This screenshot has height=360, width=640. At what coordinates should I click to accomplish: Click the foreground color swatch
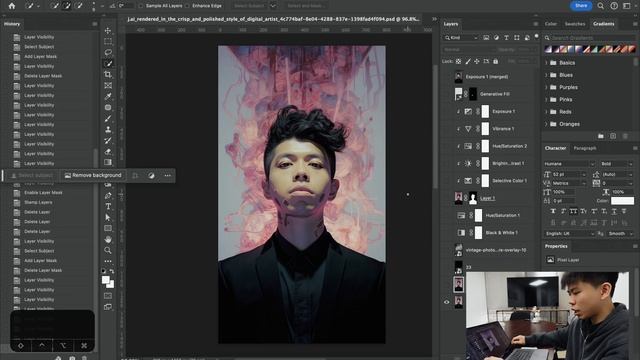coord(106,280)
